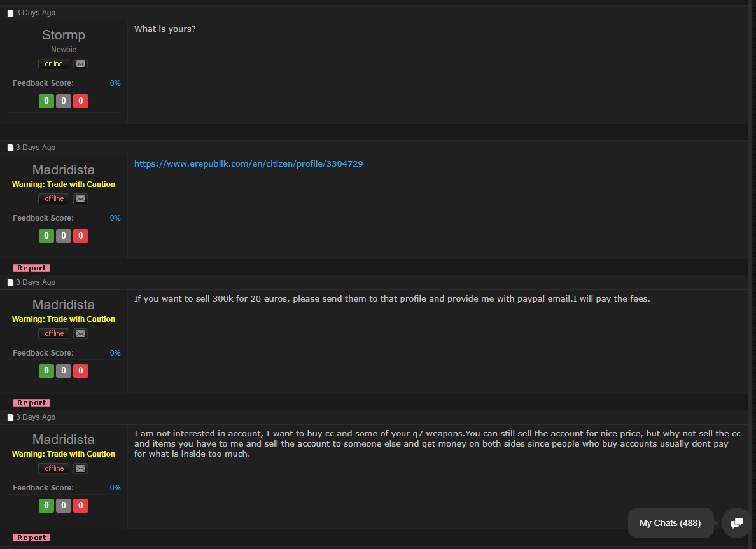Report the erepublik link post
This screenshot has width=756, height=549.
click(31, 268)
